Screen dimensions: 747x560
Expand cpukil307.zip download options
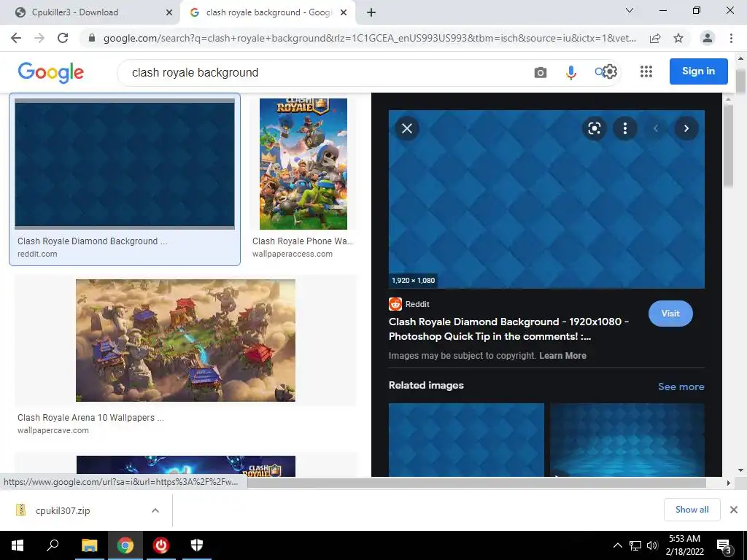pos(155,510)
